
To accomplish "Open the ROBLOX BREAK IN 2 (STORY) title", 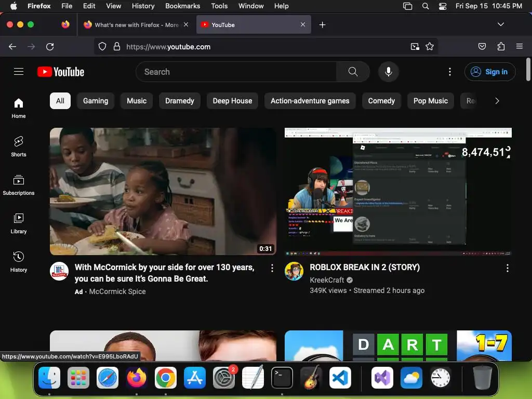I will pyautogui.click(x=365, y=268).
